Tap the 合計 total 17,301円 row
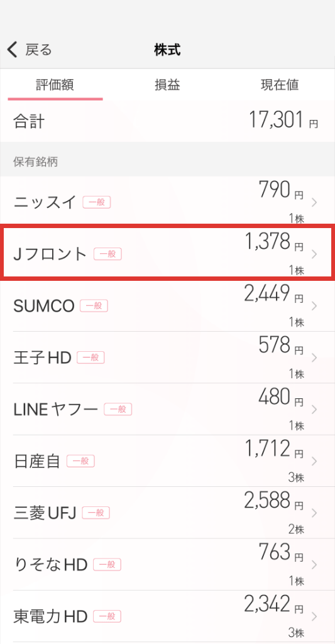This screenshot has height=644, width=335. [167, 121]
